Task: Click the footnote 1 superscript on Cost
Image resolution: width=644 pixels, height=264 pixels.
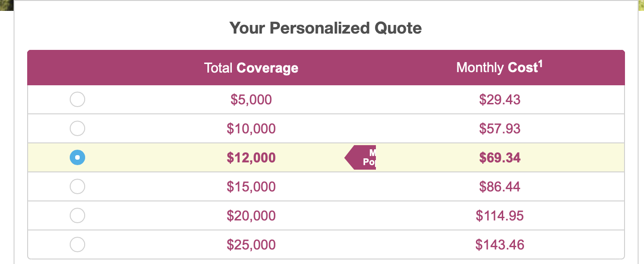Action: [540, 64]
